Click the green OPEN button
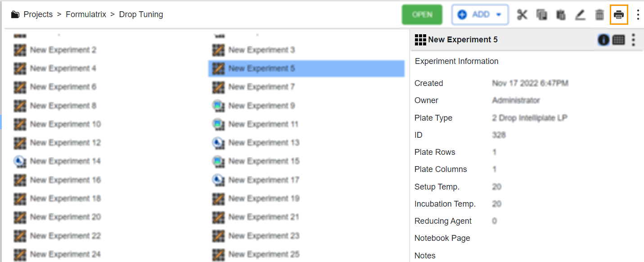644x262 pixels. (422, 14)
